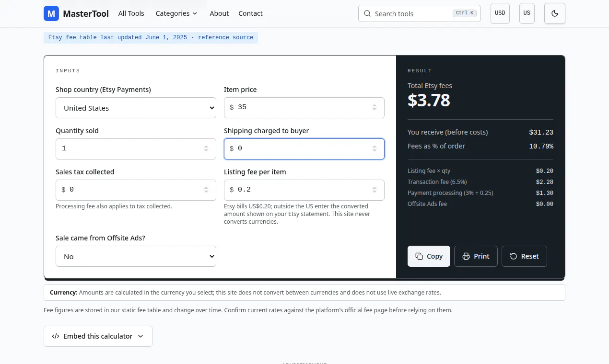The width and height of the screenshot is (609, 364).
Task: Click the Sales tax collected field
Action: coord(136,190)
